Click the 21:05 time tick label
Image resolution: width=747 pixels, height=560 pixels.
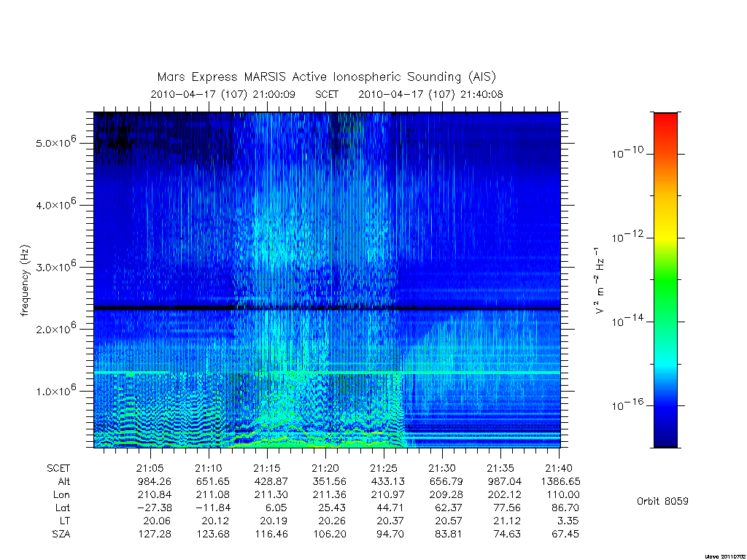click(150, 469)
